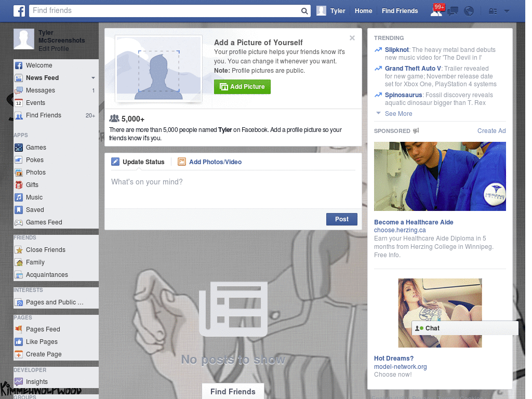The image size is (532, 399).
Task: Click the Pokes icon
Action: (x=19, y=160)
